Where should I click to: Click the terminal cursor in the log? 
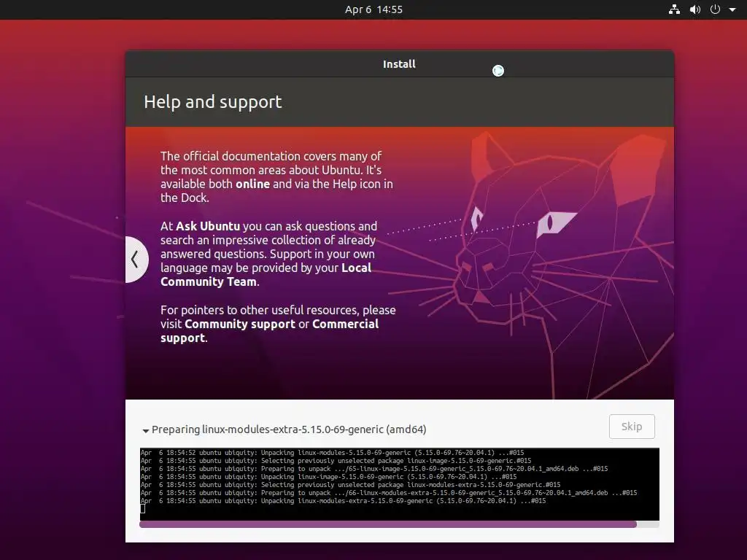pyautogui.click(x=142, y=508)
